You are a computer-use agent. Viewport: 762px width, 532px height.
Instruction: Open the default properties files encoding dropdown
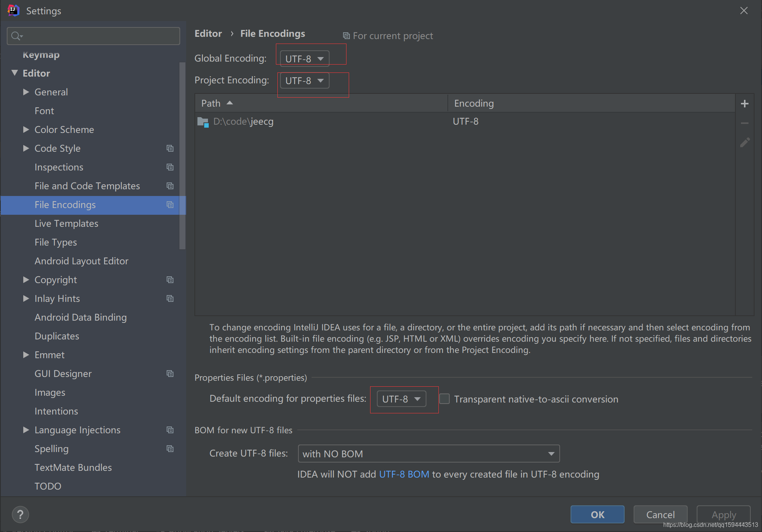click(401, 399)
